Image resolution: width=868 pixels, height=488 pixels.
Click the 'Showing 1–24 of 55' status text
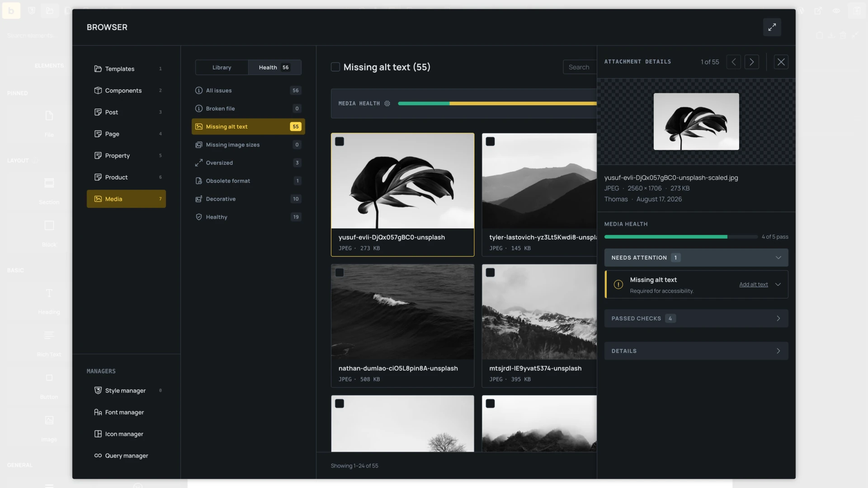354,466
